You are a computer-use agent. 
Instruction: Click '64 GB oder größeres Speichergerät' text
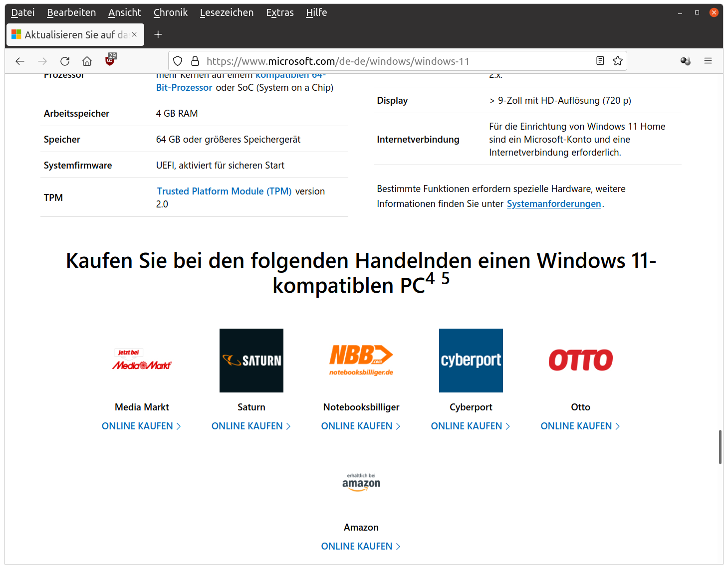229,139
